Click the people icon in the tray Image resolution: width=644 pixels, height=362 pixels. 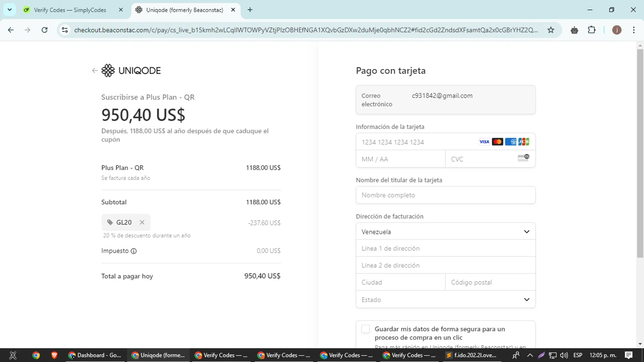tap(516, 355)
